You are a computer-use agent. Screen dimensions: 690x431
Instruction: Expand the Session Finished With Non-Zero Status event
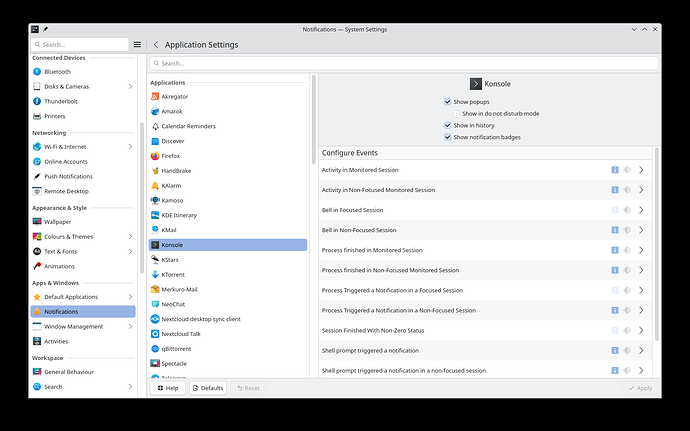tap(641, 330)
